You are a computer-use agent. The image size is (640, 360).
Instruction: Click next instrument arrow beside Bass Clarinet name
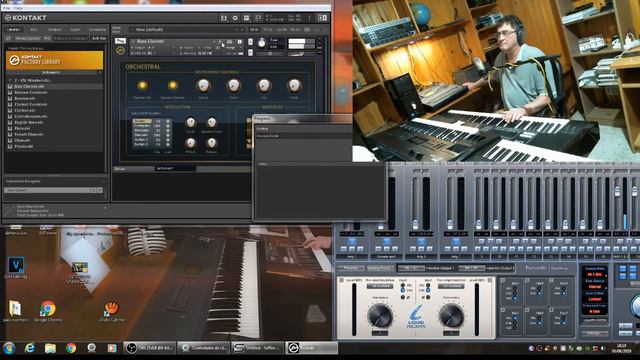coord(219,42)
